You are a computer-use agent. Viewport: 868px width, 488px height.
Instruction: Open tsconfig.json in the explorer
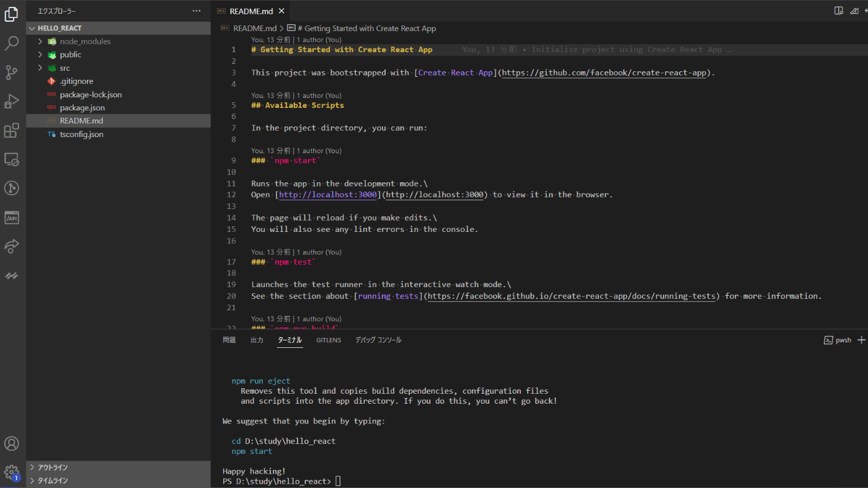(x=81, y=135)
